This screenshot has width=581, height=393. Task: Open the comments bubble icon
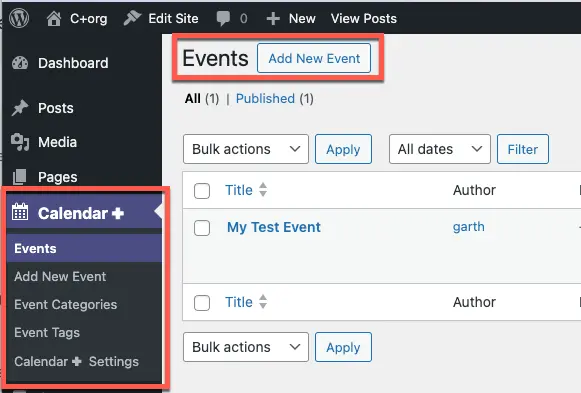[223, 19]
